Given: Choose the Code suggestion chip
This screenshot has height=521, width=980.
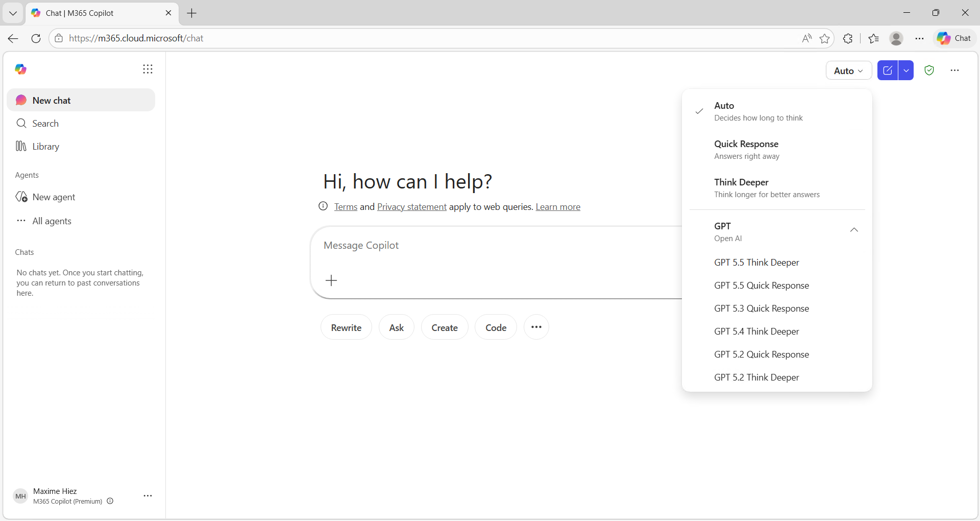Looking at the screenshot, I should 496,327.
